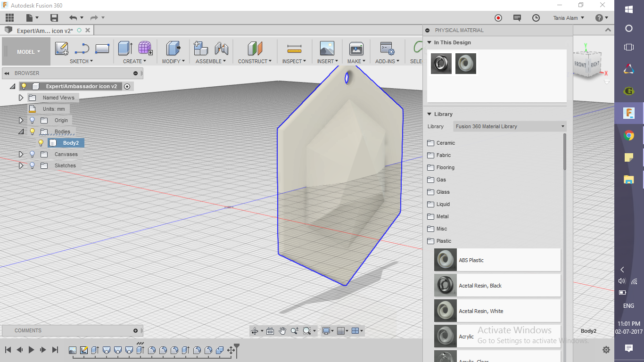Open the Fusion 360 Material Library dropdown
The height and width of the screenshot is (362, 644).
[x=510, y=126]
